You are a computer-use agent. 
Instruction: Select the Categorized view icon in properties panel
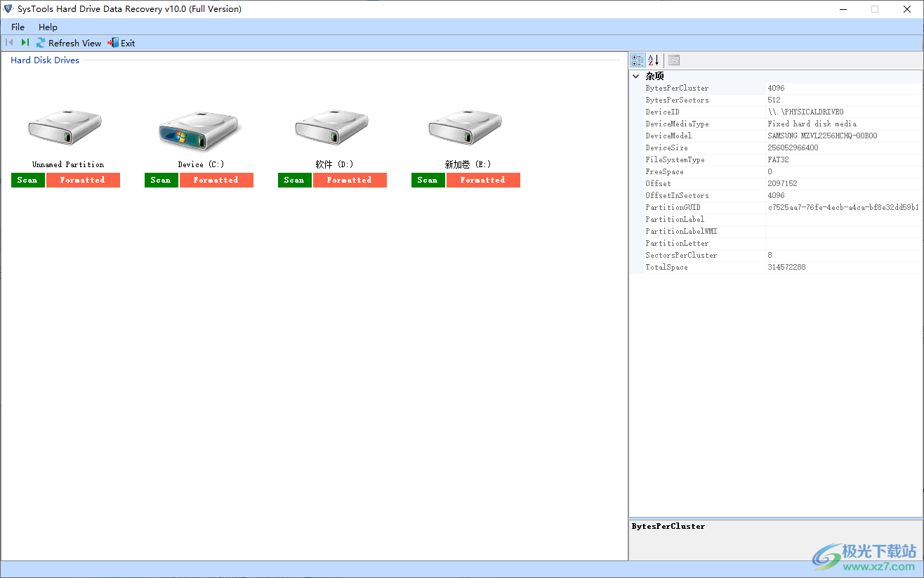click(x=637, y=60)
